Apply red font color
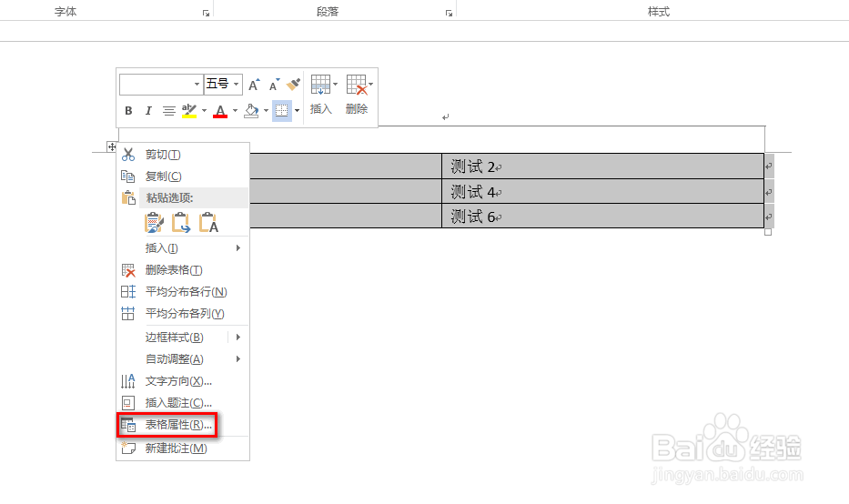 coord(220,111)
